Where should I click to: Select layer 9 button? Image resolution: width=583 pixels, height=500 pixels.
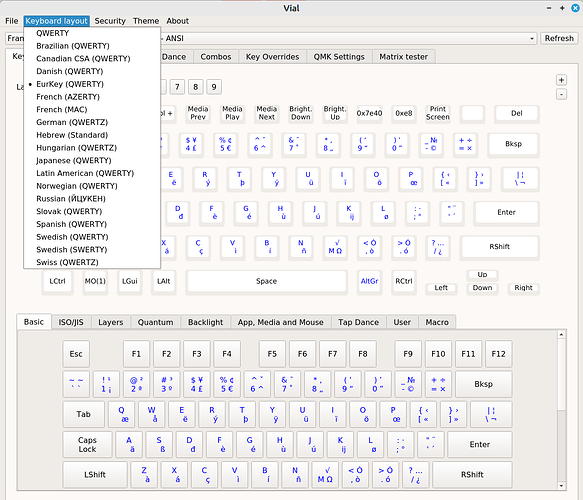click(x=214, y=87)
